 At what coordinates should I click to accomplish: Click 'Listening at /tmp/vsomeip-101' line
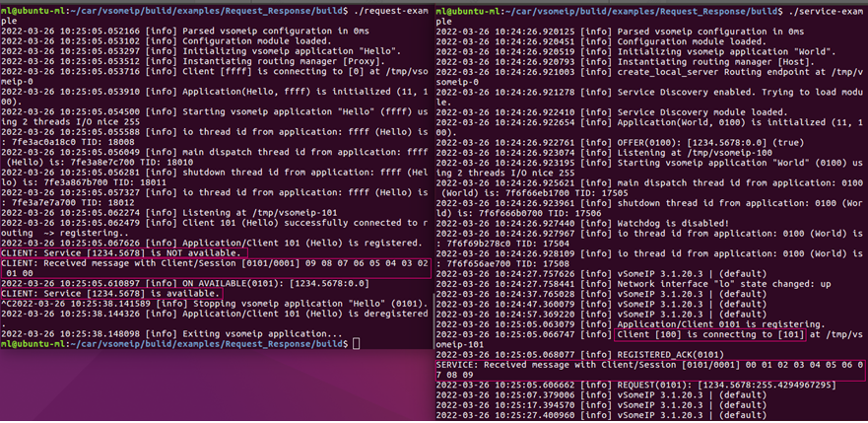[168, 213]
